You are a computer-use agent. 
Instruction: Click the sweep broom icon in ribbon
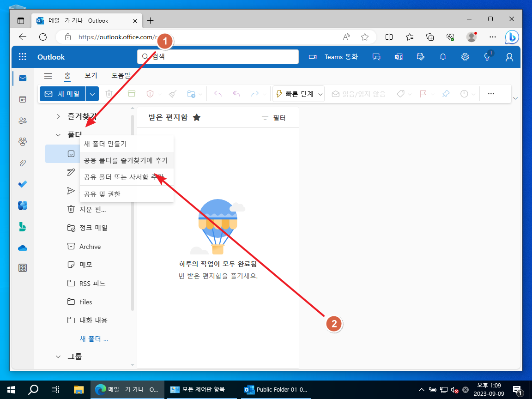click(173, 94)
